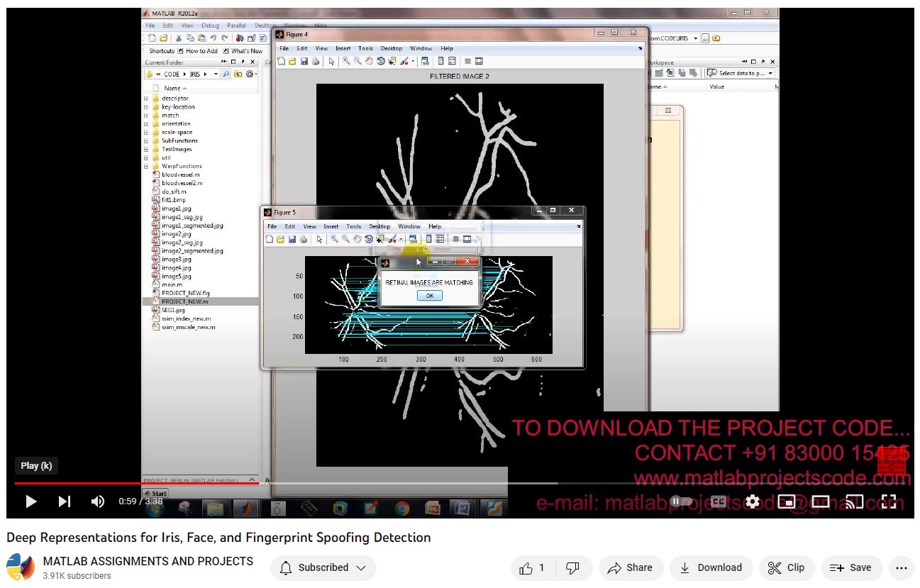Switch to miniplayer mode
The image size is (920, 588).
pos(787,501)
